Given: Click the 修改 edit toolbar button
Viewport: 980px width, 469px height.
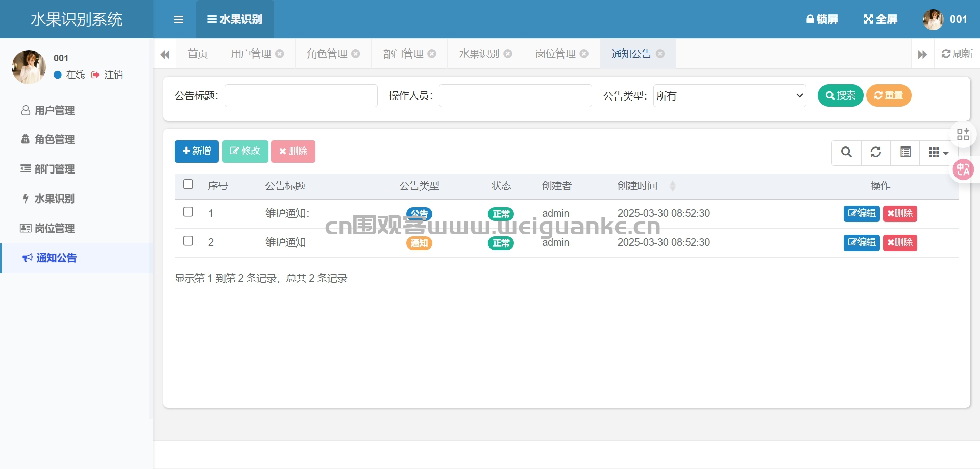Looking at the screenshot, I should pyautogui.click(x=245, y=152).
